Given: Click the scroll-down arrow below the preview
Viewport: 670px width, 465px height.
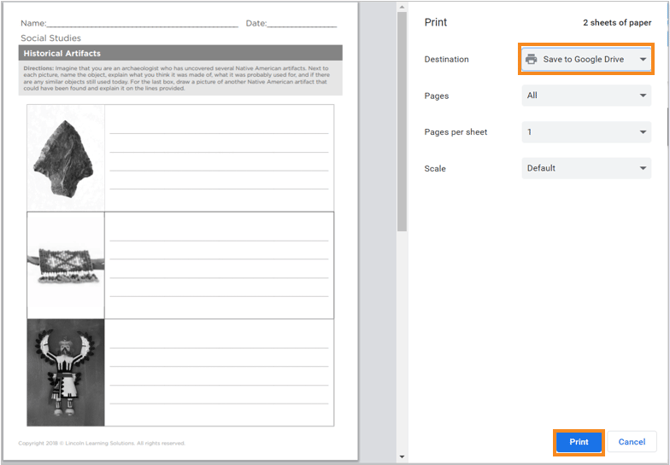Looking at the screenshot, I should click(402, 457).
